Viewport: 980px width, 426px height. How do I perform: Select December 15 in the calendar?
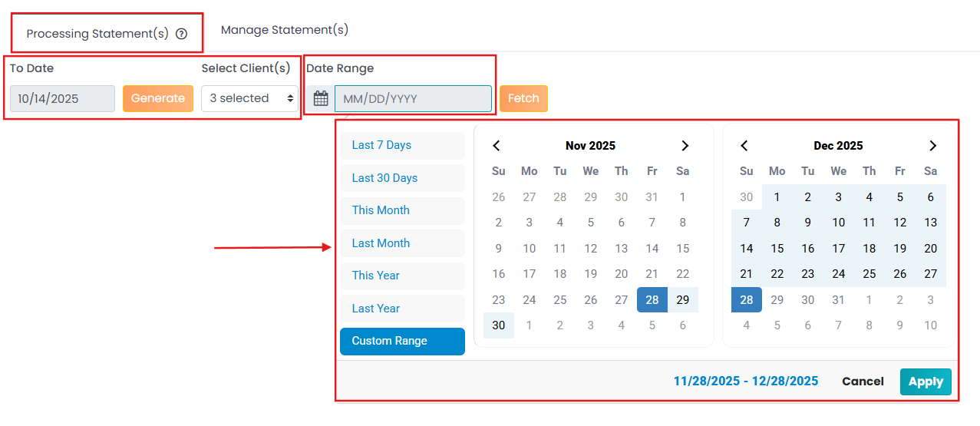pos(777,249)
